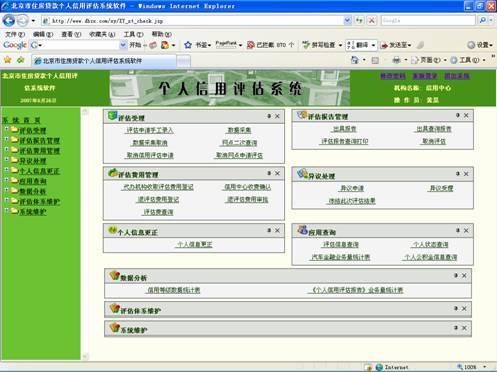
Task: Close the 评估体系维护 panel with its X
Action: pyautogui.click(x=464, y=309)
